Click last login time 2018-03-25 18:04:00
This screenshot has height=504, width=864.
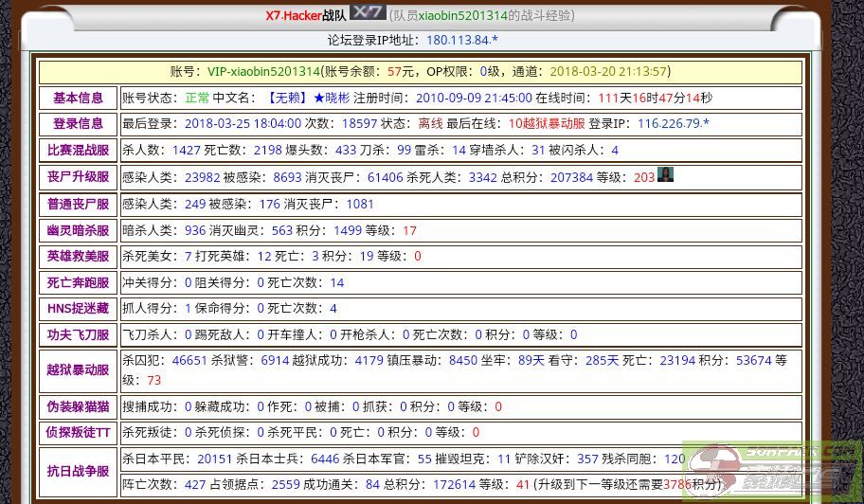tap(243, 123)
